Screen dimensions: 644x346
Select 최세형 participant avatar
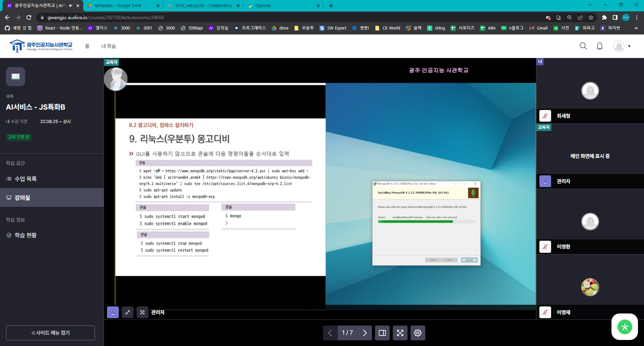click(x=590, y=91)
